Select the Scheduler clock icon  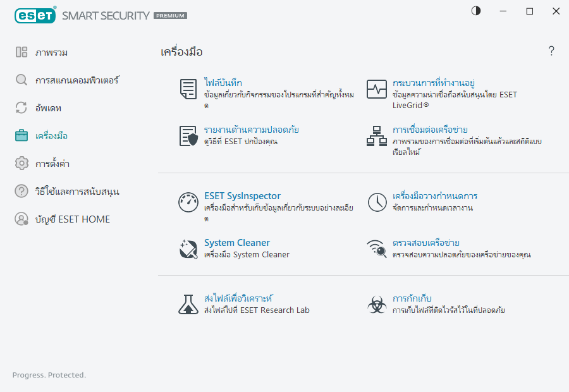coord(376,202)
